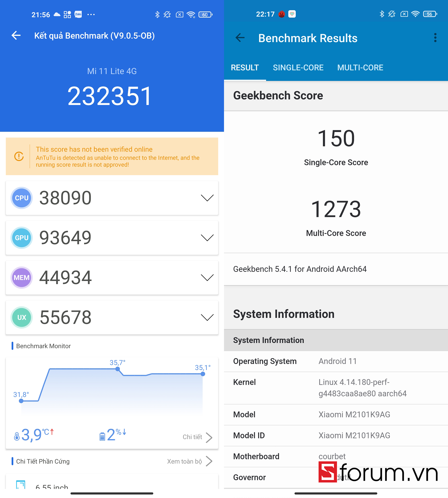Tap the orange warning icon in banner
Viewport: 448px width, 498px height.
(x=19, y=156)
